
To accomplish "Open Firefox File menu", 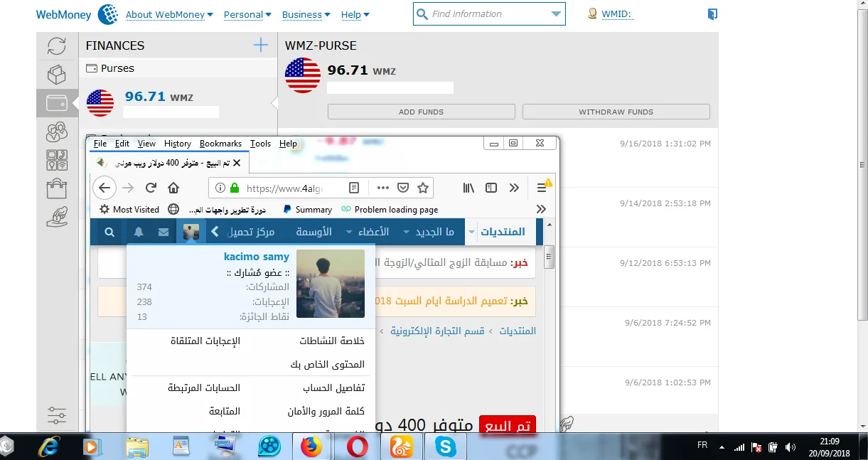I will click(x=100, y=144).
